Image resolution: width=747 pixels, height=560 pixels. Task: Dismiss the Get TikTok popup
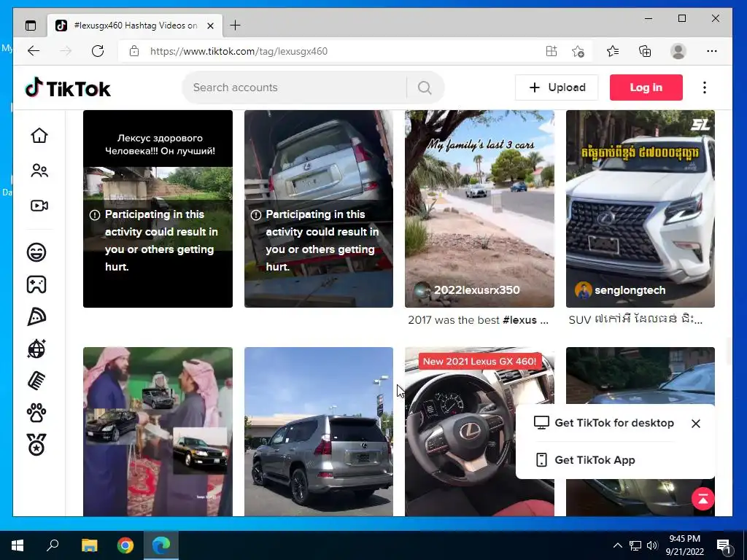[696, 424]
